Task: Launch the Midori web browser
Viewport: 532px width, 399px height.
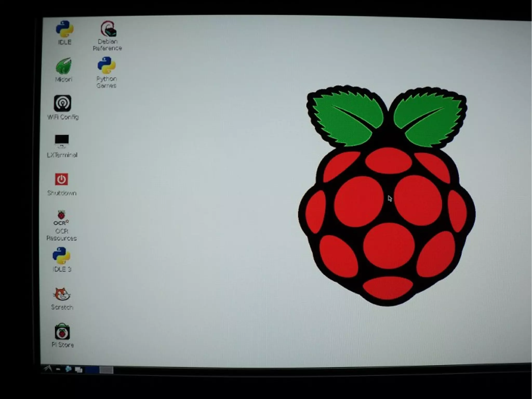Action: [x=63, y=66]
